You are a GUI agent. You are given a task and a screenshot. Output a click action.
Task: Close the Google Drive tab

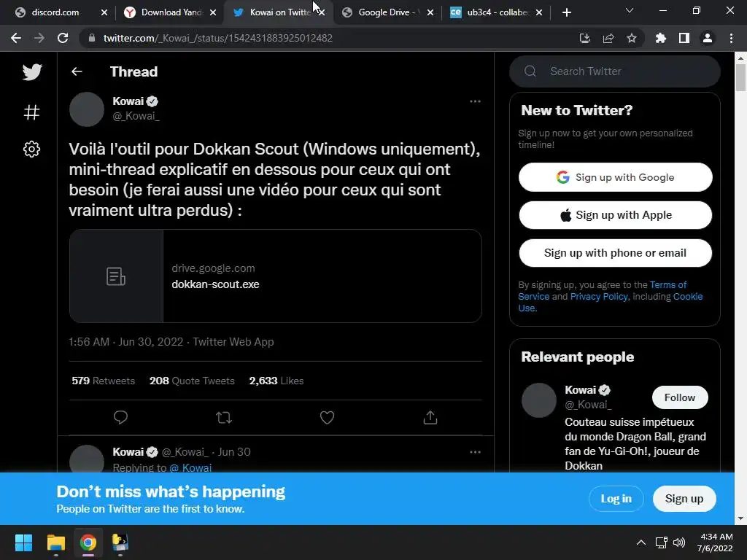[430, 12]
